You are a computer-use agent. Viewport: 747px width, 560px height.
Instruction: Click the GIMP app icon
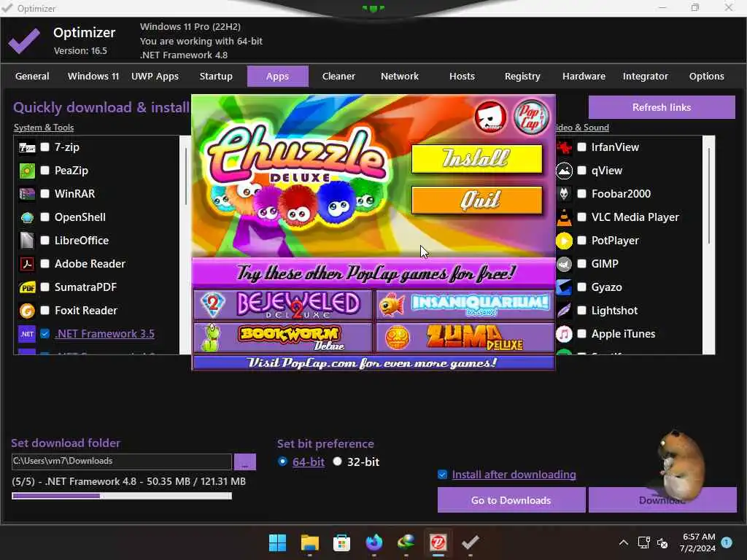pyautogui.click(x=564, y=264)
